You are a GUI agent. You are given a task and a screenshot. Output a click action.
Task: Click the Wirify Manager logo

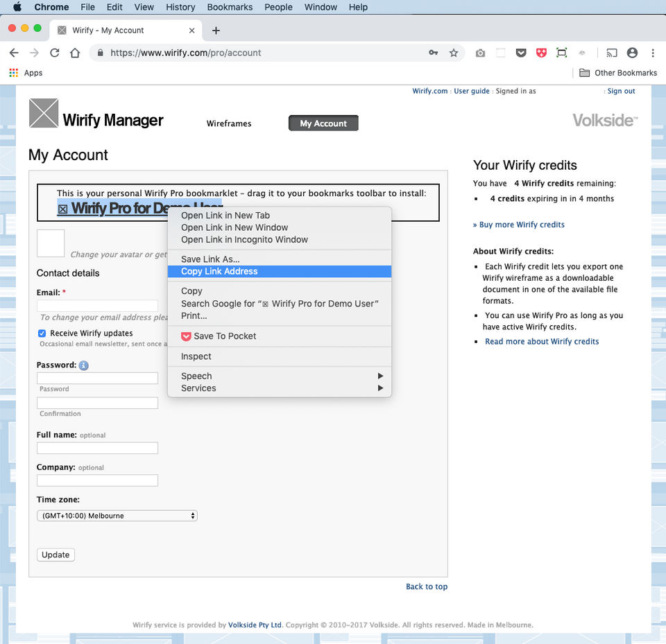click(96, 114)
